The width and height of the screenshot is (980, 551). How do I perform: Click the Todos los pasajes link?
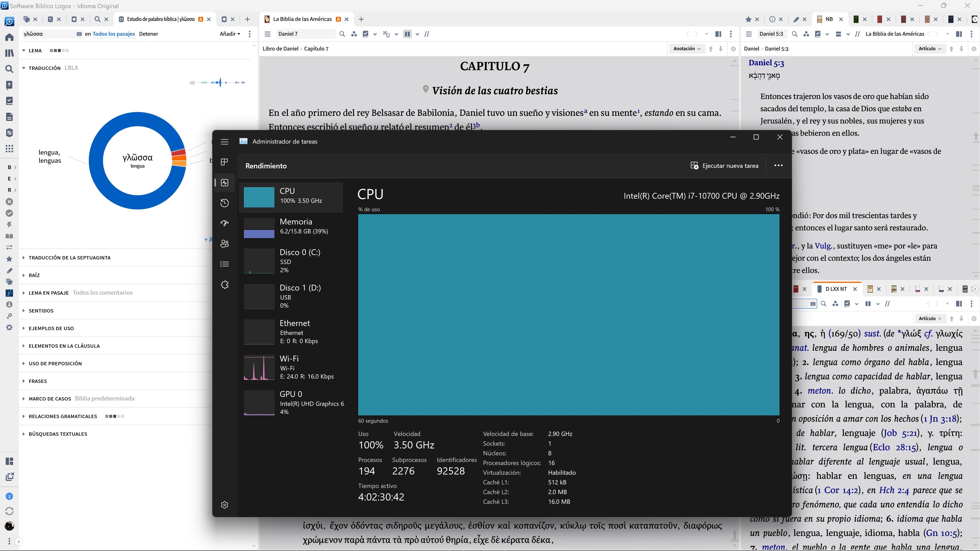coord(113,34)
